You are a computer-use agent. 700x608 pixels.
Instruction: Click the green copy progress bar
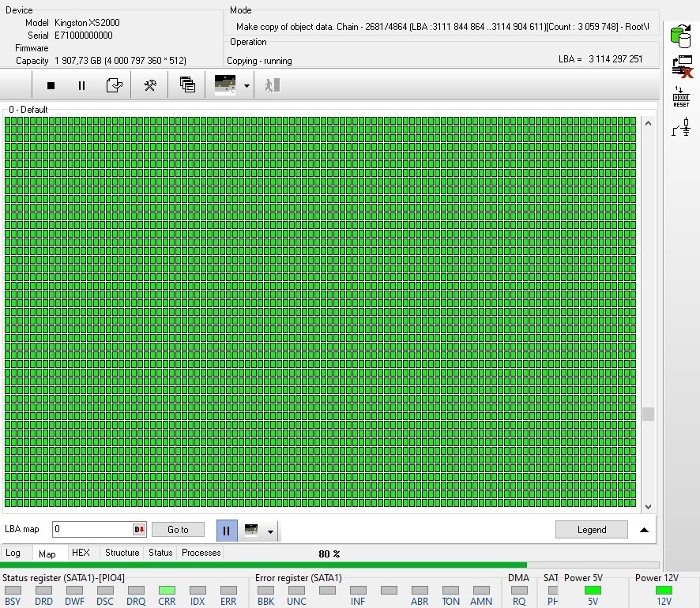tap(265, 565)
